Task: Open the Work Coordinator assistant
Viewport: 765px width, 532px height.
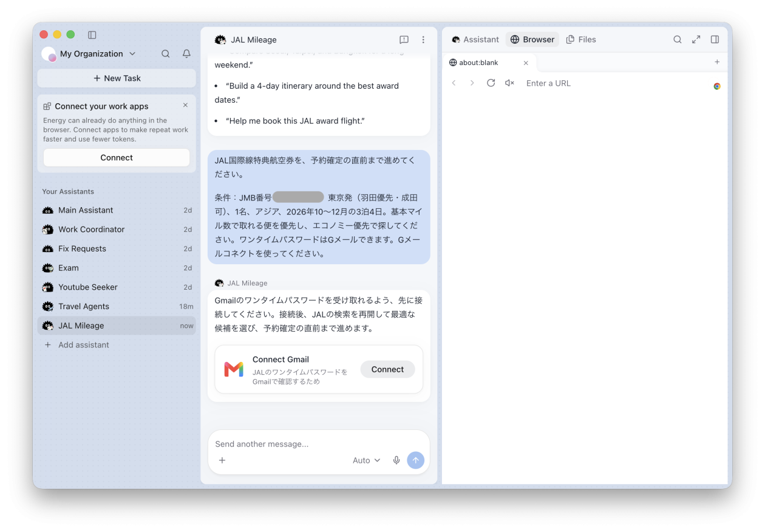Action: tap(117, 230)
